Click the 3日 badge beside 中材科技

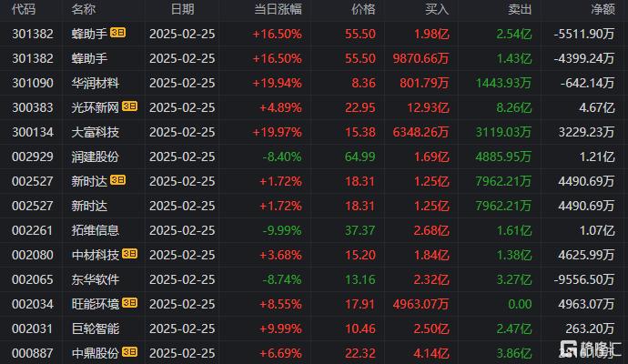pyautogui.click(x=130, y=254)
